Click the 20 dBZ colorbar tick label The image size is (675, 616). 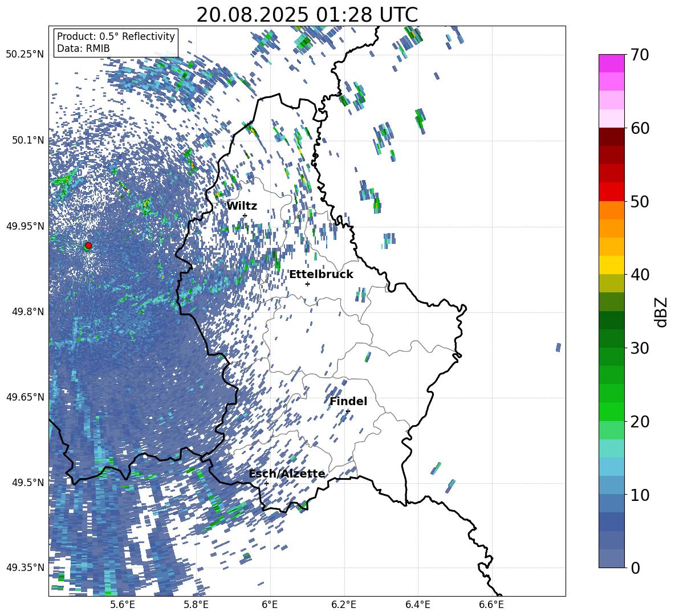click(x=640, y=421)
